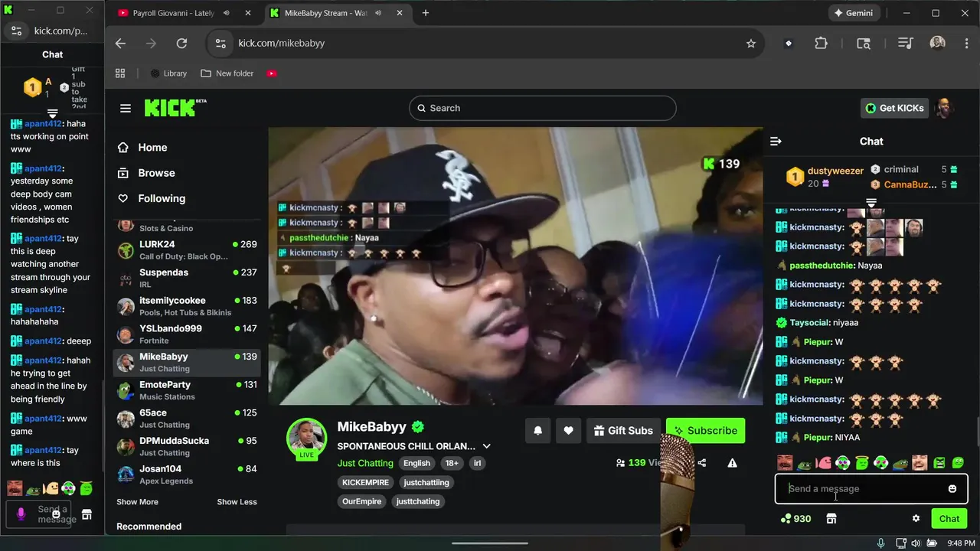Open LURK24 channel in the sidebar
Viewport: 980px width, 551px height.
tap(187, 250)
